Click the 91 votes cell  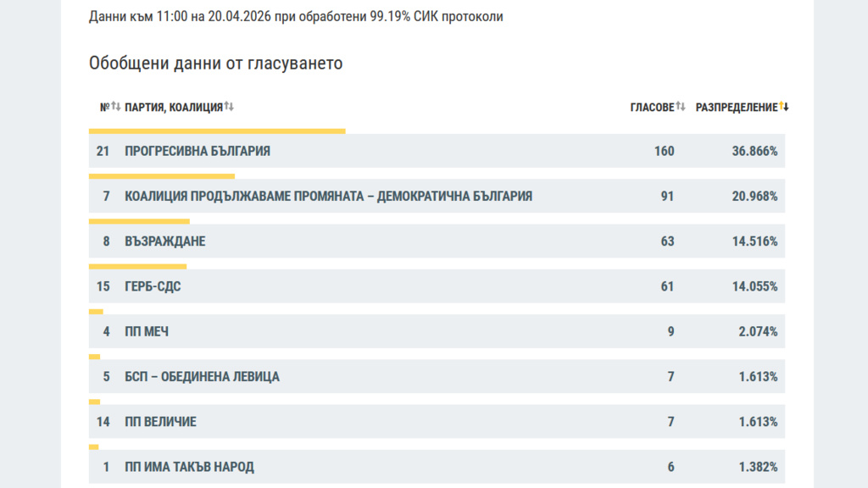(667, 197)
